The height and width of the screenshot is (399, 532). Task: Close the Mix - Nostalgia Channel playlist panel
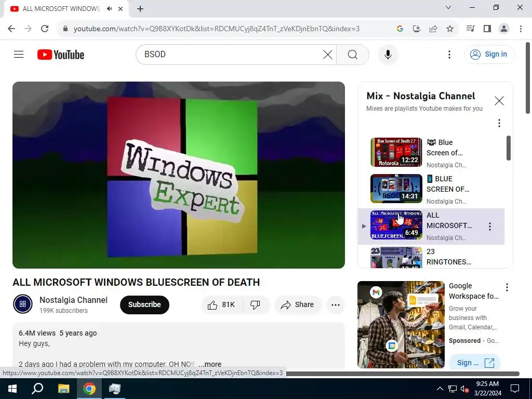pyautogui.click(x=499, y=101)
